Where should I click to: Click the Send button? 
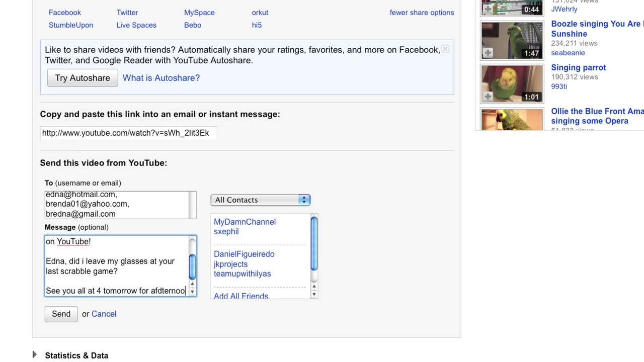coord(61,314)
